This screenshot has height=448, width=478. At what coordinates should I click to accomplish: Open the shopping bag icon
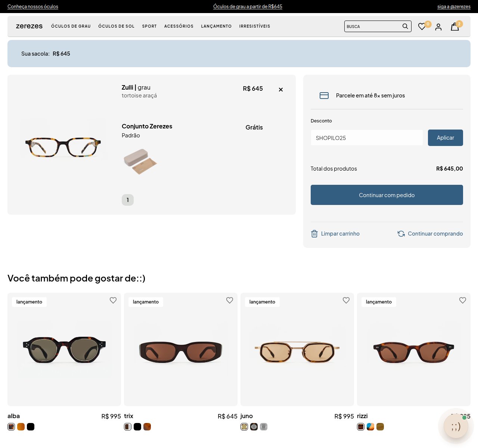455,27
